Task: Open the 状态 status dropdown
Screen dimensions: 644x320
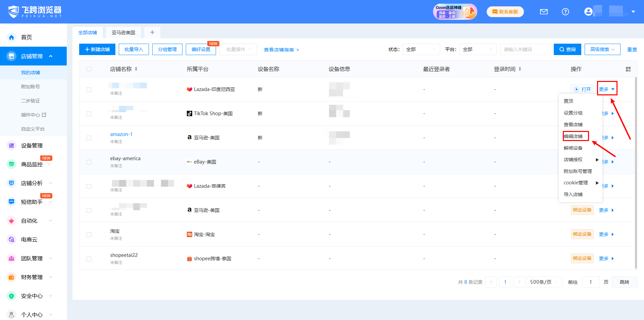Action: tap(421, 49)
